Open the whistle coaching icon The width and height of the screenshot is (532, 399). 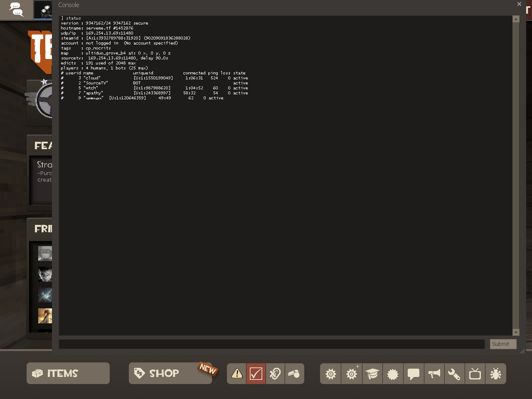pyautogui.click(x=294, y=374)
